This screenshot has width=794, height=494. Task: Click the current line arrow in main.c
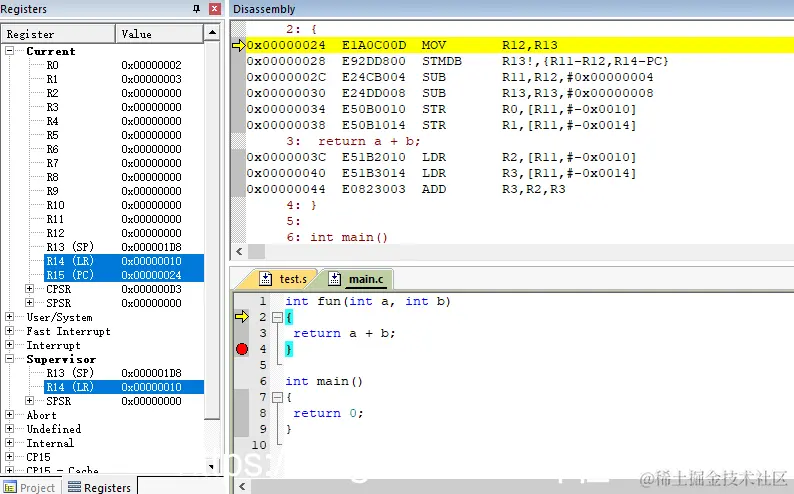(242, 317)
